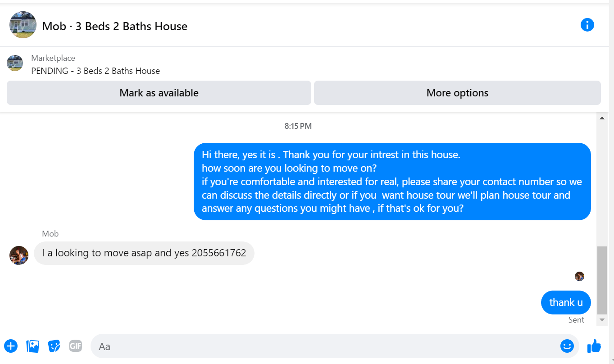The height and width of the screenshot is (364, 614).
Task: Open more actions plus icon
Action: click(11, 346)
